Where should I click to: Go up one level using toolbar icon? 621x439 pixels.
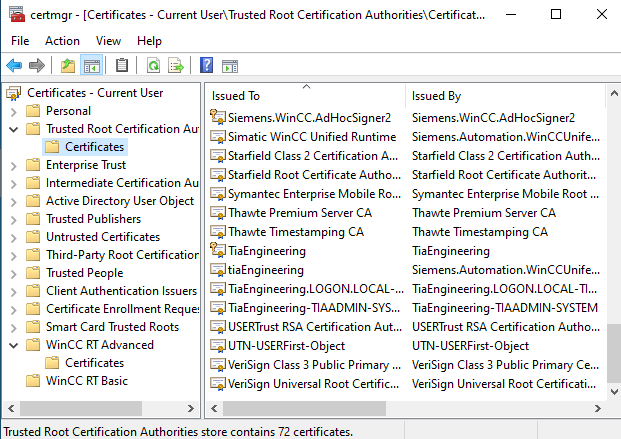[67, 66]
